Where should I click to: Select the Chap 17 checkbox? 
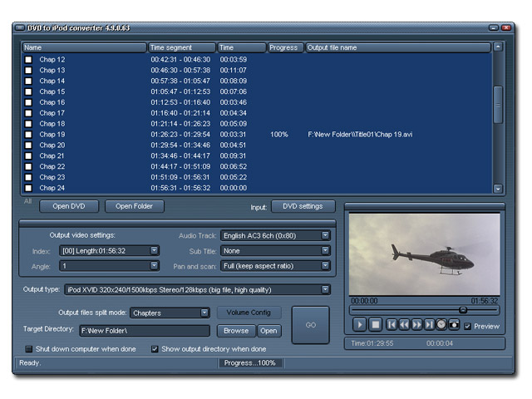click(x=28, y=113)
